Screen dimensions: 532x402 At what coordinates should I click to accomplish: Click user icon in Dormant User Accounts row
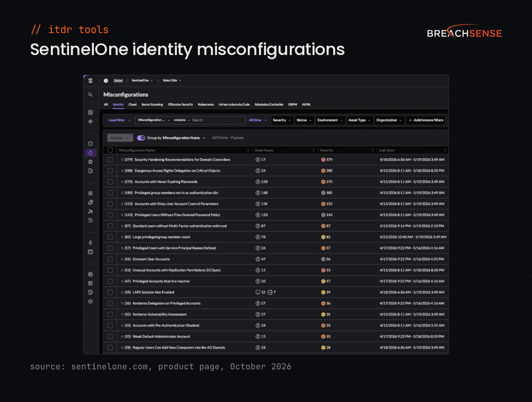click(258, 259)
